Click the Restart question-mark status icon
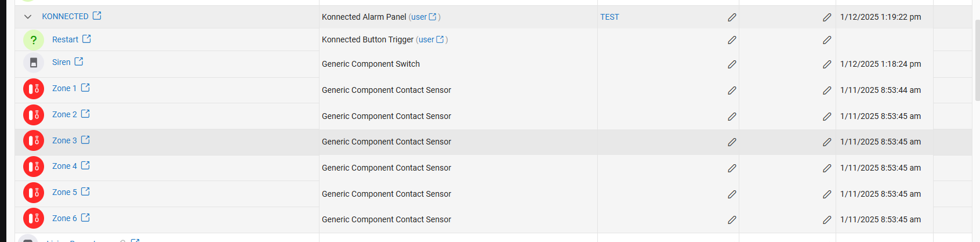This screenshot has height=242, width=980. (34, 40)
